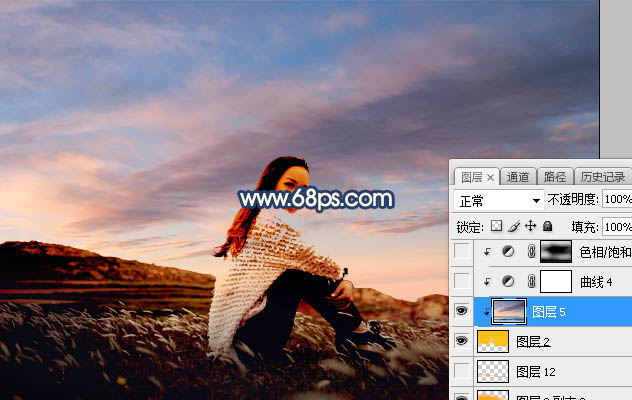632x400 pixels.
Task: Click the 不透明度 100% field
Action: 617,199
